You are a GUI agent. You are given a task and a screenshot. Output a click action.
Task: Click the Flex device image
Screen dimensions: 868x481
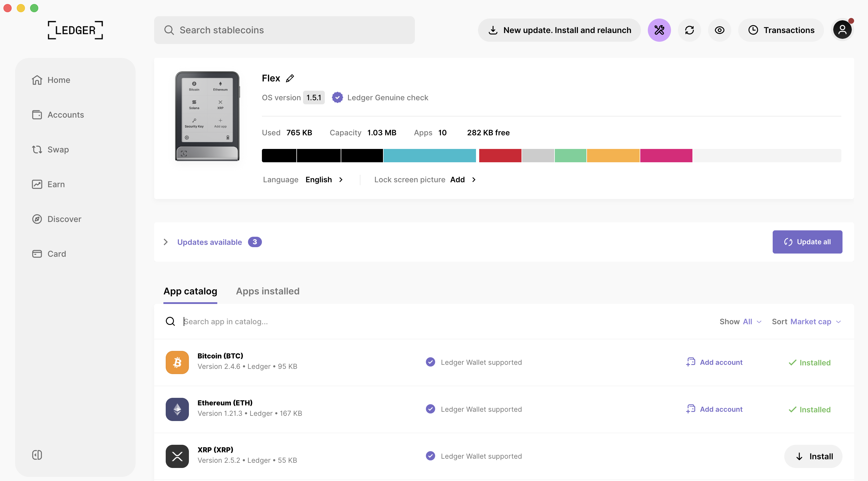(x=207, y=116)
